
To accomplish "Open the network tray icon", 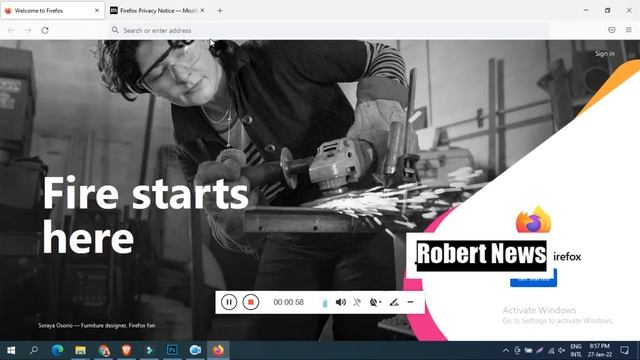I will coord(551,351).
